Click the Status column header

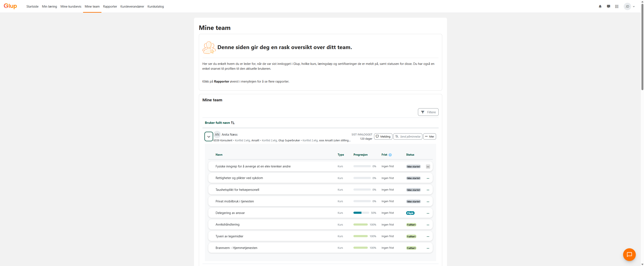[410, 155]
